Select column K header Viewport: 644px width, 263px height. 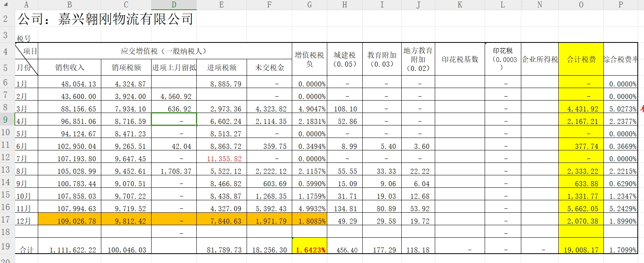[460, 5]
